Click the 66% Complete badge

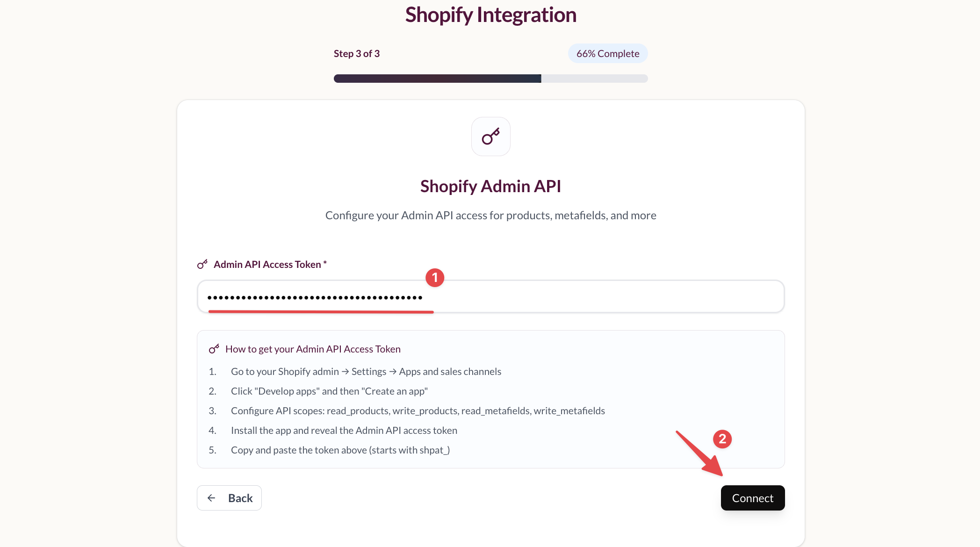[x=607, y=54]
